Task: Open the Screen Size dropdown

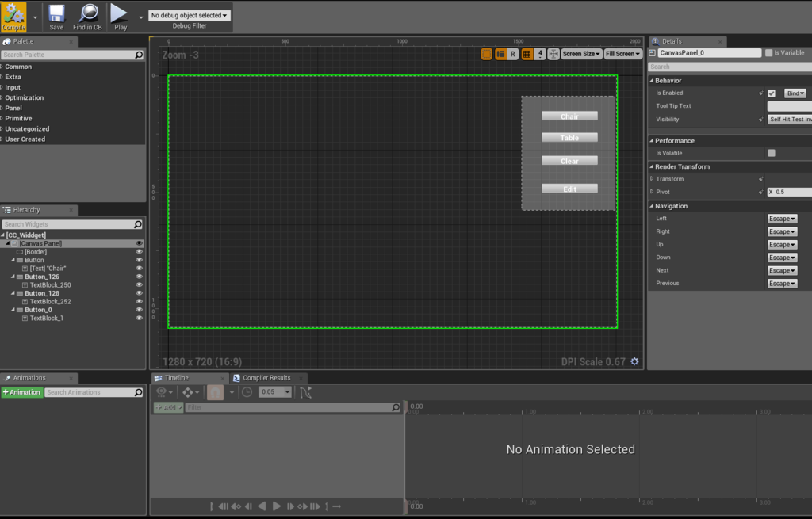Action: click(x=581, y=54)
